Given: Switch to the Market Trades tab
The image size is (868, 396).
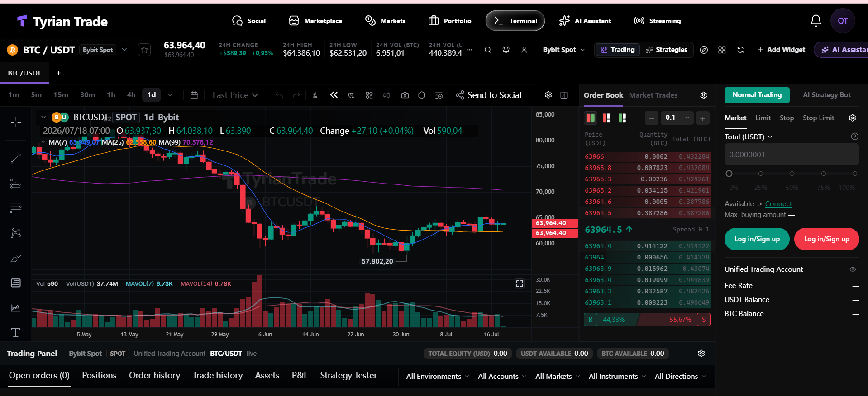Looking at the screenshot, I should tap(653, 95).
